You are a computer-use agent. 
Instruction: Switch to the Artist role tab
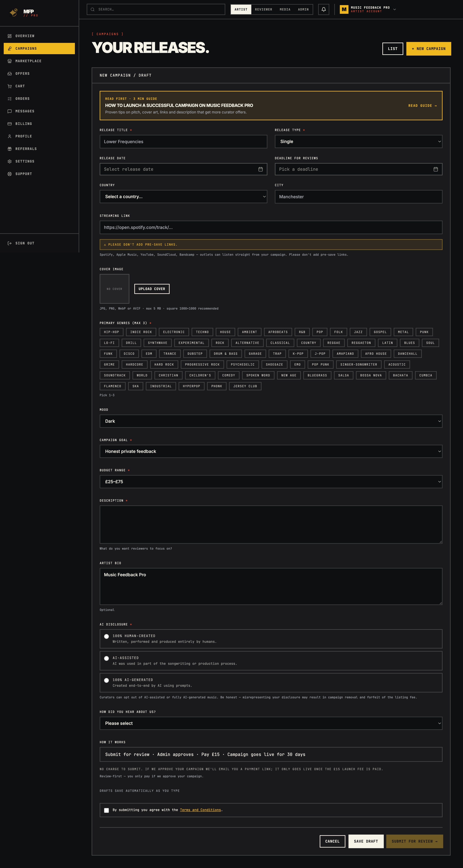[x=241, y=9]
